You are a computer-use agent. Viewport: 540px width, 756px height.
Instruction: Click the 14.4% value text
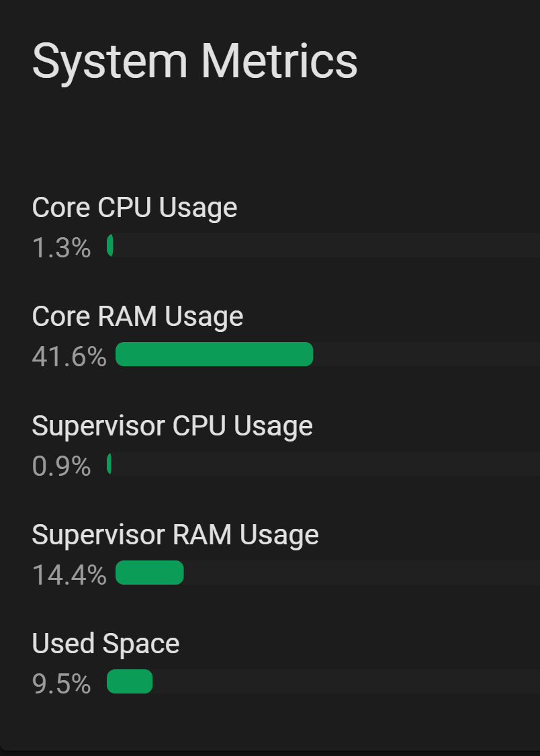pos(70,575)
